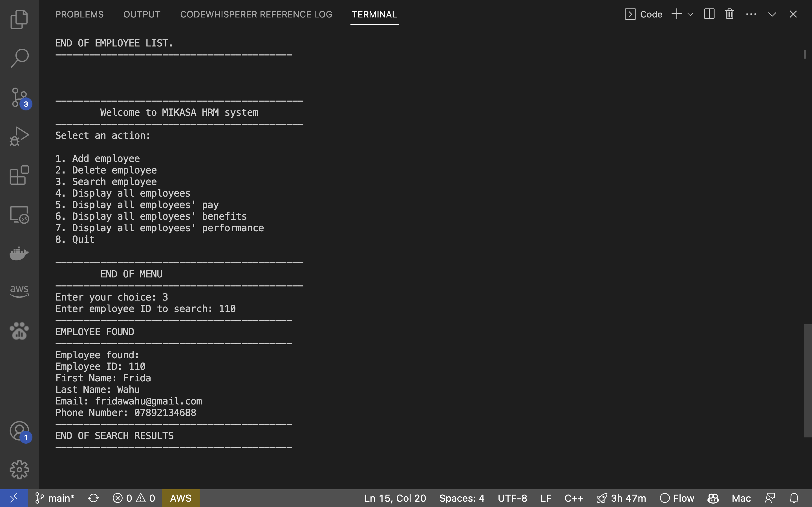Select the TERMINAL tab
Viewport: 812px width, 507px height.
[374, 14]
